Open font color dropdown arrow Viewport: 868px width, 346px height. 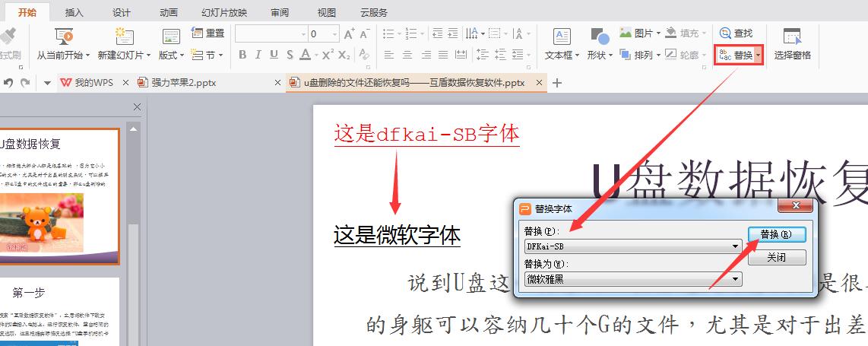click(316, 56)
